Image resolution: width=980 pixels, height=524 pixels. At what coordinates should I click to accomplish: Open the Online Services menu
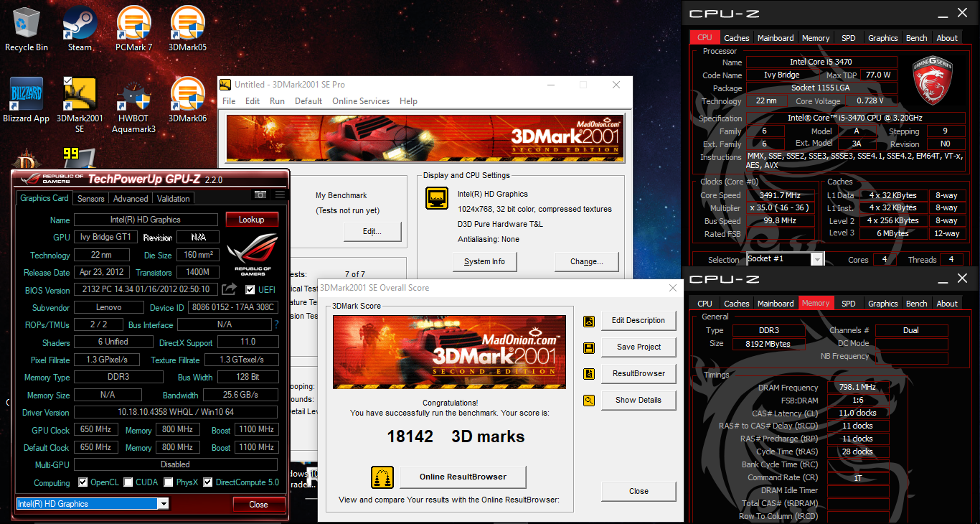(x=361, y=101)
